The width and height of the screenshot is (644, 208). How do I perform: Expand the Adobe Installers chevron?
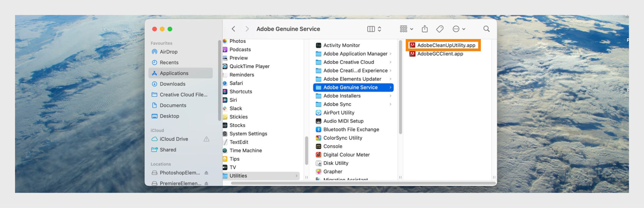coord(390,96)
